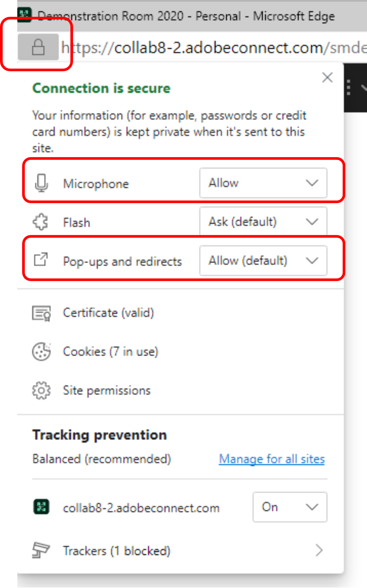Open the Microphone permission dropdown

pyautogui.click(x=263, y=183)
